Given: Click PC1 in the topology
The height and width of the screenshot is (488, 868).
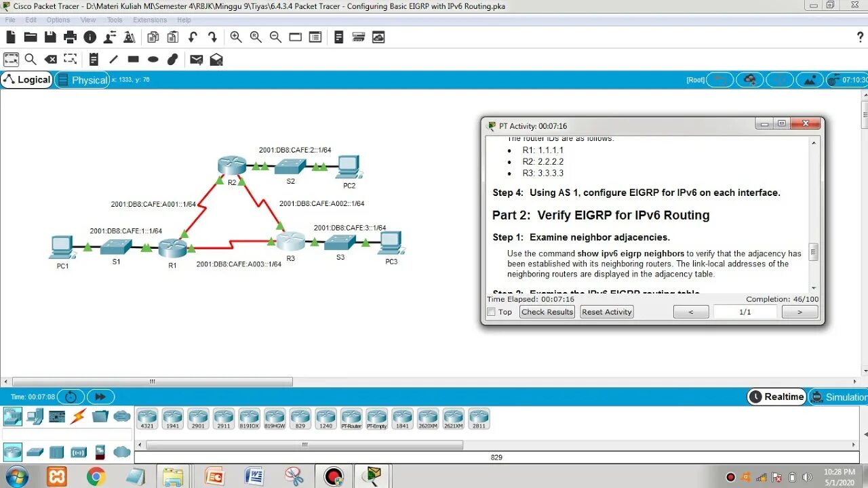Looking at the screenshot, I should [x=62, y=247].
